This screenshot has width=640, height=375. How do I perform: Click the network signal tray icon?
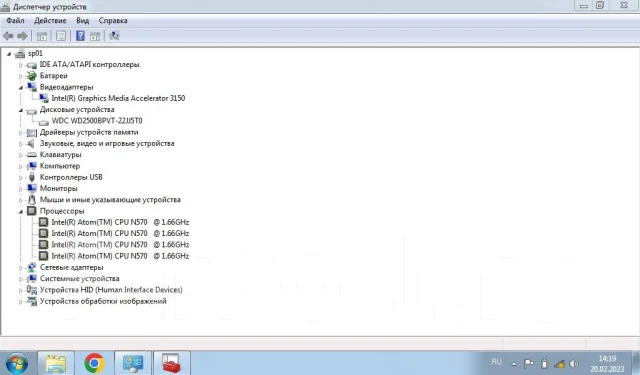559,364
